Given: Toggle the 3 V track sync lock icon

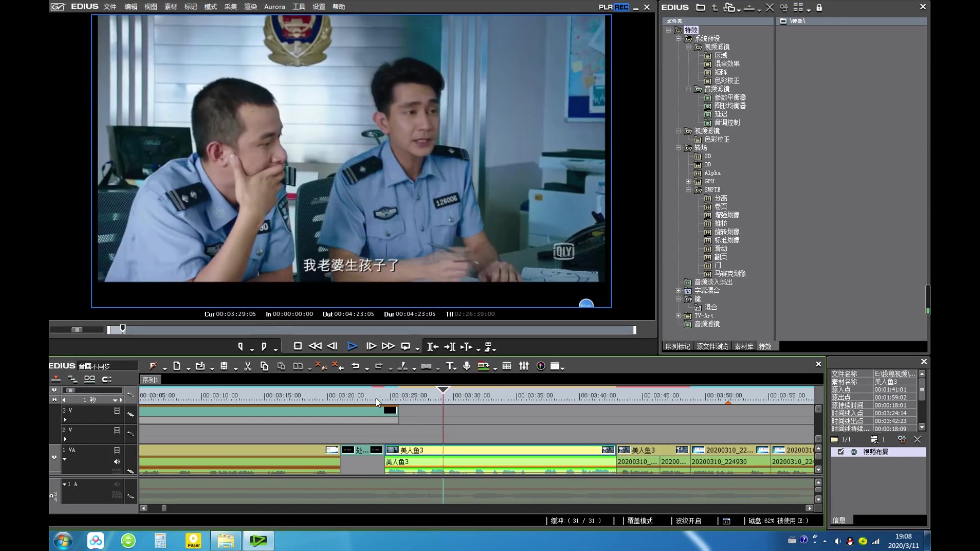Looking at the screenshot, I should tap(131, 414).
